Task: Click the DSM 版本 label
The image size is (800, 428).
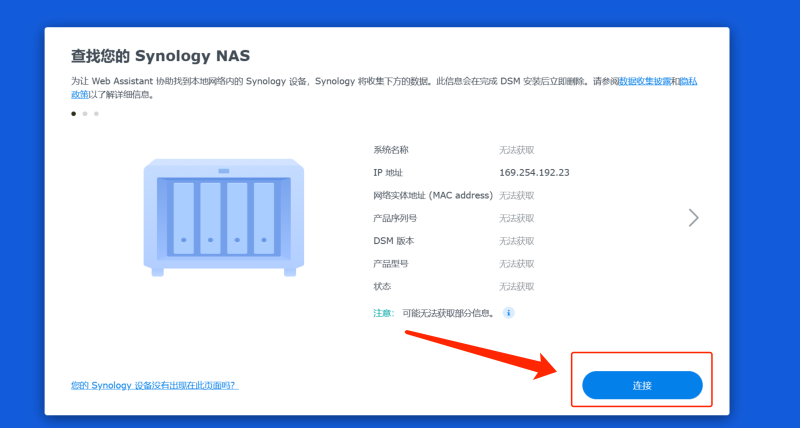Action: [x=393, y=241]
